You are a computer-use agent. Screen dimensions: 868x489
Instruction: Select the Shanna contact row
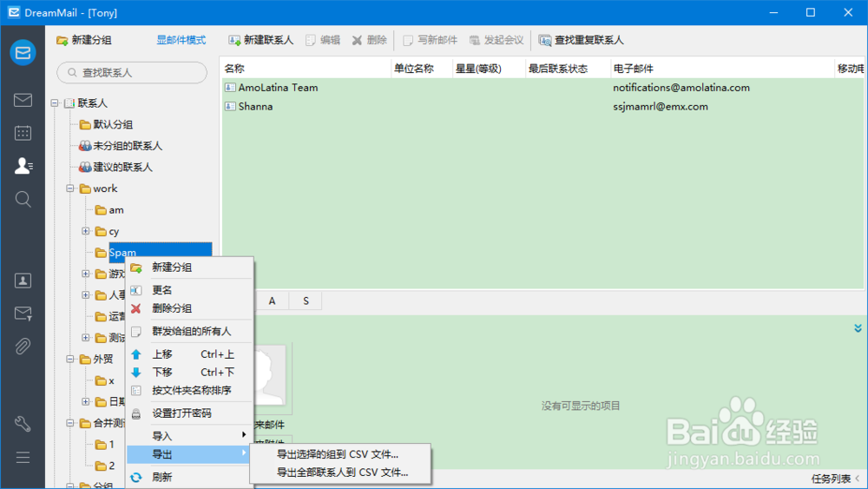coord(542,106)
